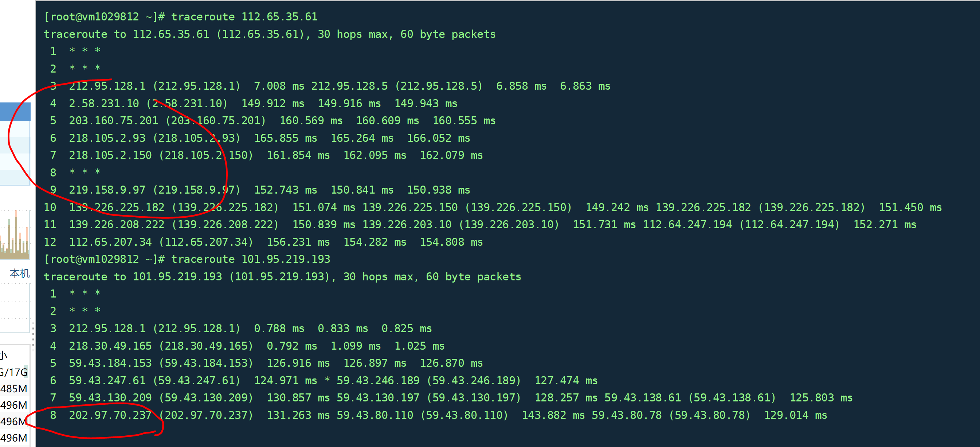
Task: Click the 7.008 ms latency on hop 3
Action: point(279,86)
